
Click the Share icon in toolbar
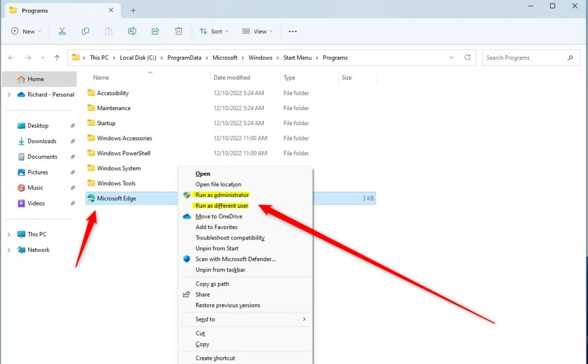(155, 31)
